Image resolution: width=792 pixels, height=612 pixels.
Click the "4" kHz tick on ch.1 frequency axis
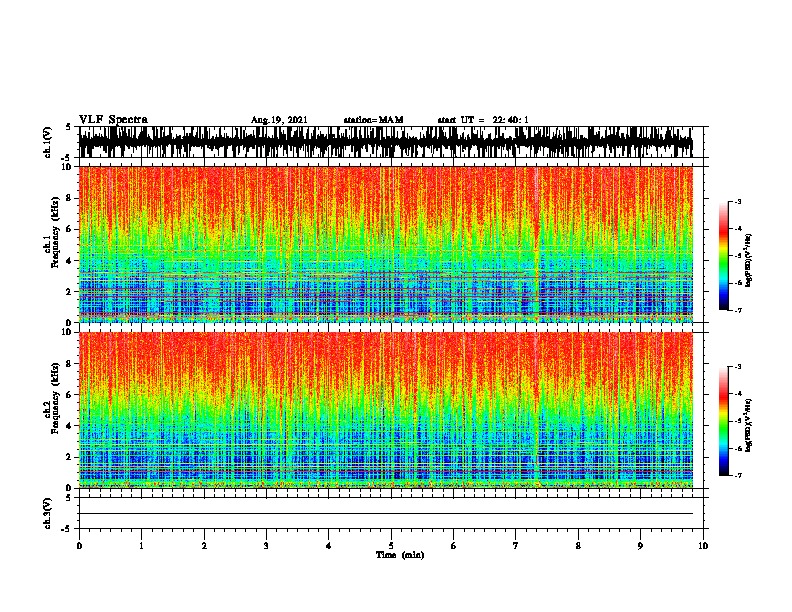point(71,261)
